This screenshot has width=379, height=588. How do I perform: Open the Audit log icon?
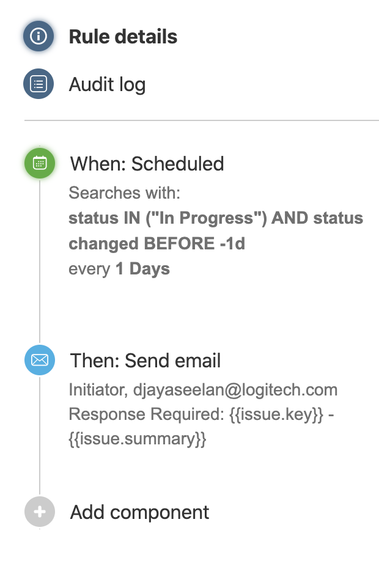point(39,84)
